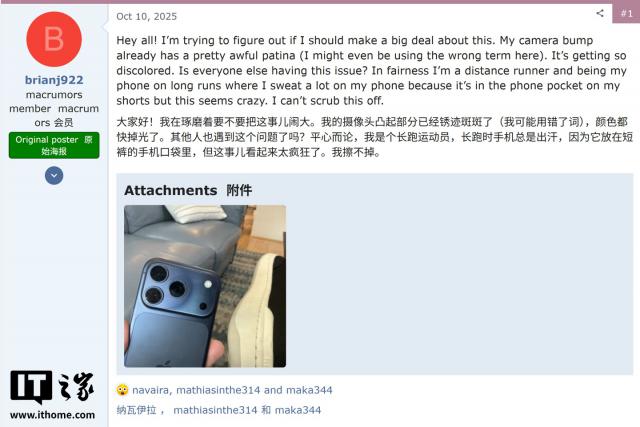Open navaira's profile from reactions list
Screen dimensions: 640x427
(x=150, y=390)
